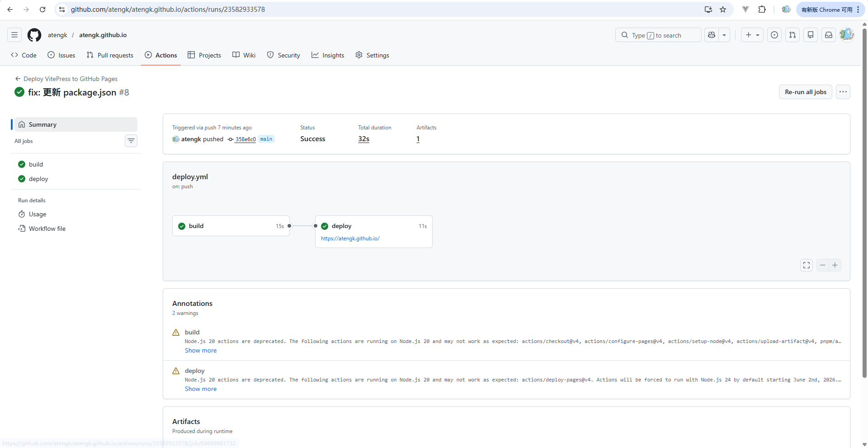Viewport: 868px width, 448px height.
Task: Zoom in the workflow graph
Action: (x=835, y=265)
